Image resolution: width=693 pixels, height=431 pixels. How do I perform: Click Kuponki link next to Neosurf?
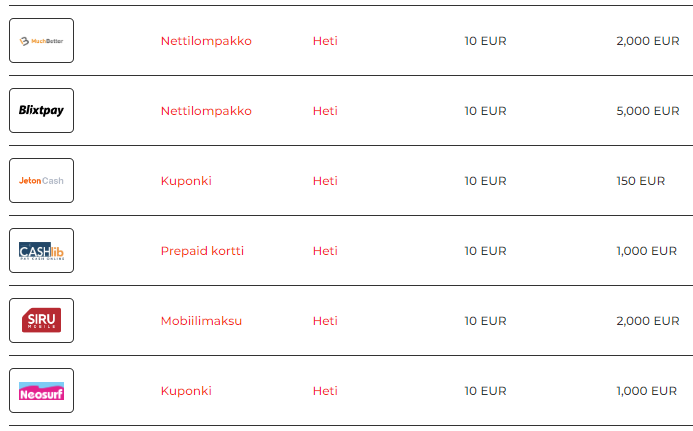pos(186,391)
